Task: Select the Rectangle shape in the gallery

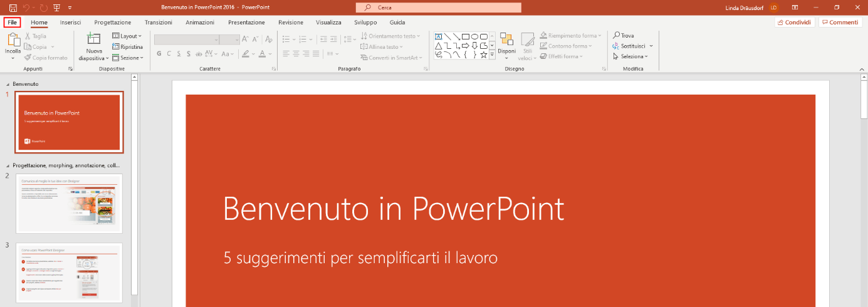Action: (466, 36)
